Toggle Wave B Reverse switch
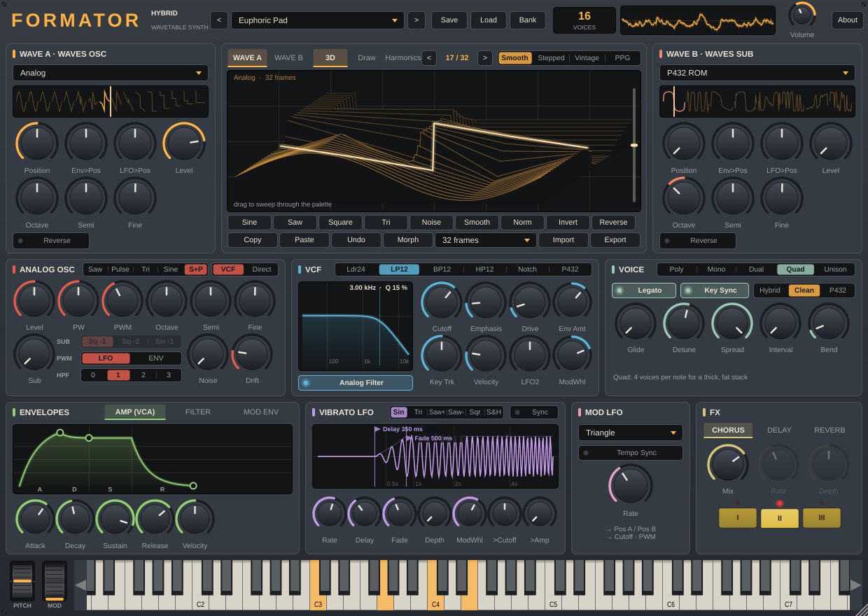Viewport: 868px width, 616px height. (x=698, y=241)
